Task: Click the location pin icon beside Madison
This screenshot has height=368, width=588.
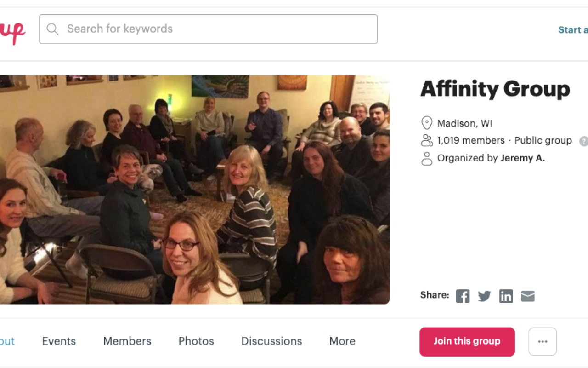Action: 427,123
